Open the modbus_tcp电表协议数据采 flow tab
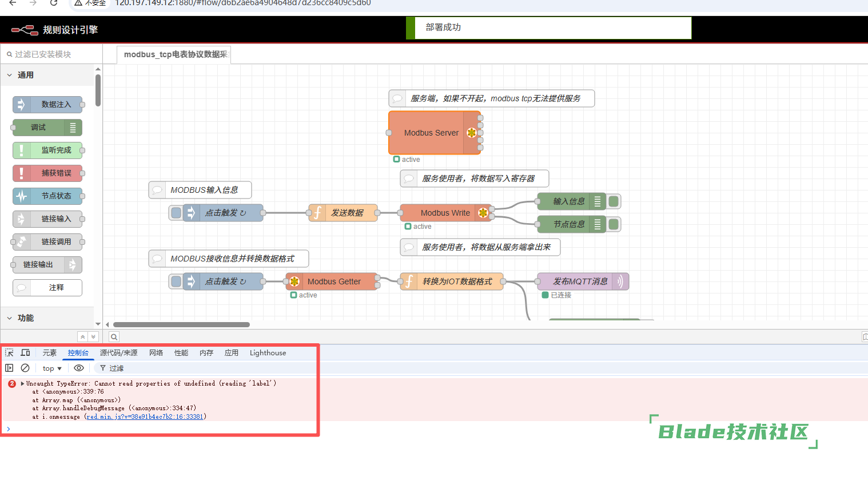 coord(175,54)
